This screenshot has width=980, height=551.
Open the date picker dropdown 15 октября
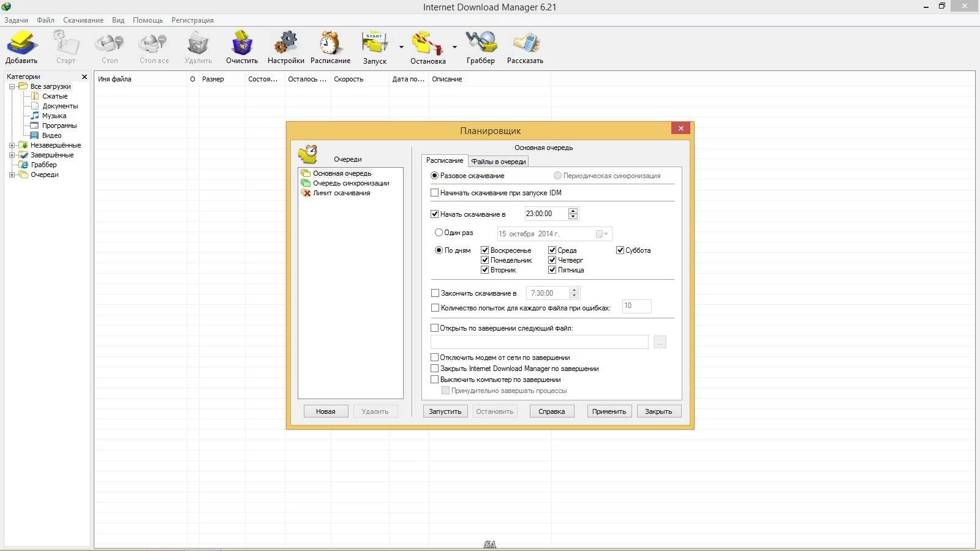[x=603, y=234]
